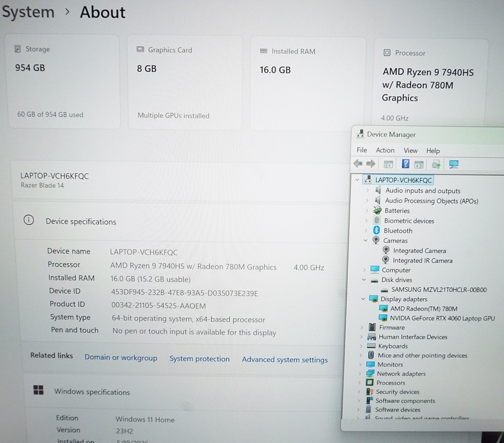Viewport: 504px width, 443px height.
Task: Select the Integrated IR Camera device
Action: (422, 261)
